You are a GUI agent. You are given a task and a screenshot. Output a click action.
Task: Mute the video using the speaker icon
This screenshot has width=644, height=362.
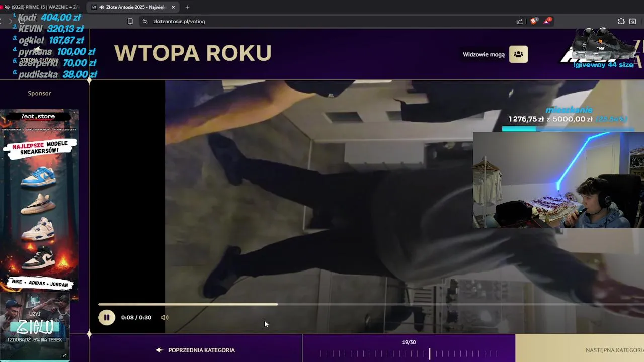[x=165, y=317]
